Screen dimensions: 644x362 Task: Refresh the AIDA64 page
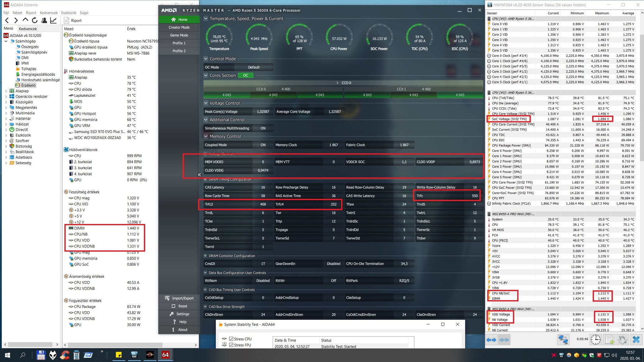pyautogui.click(x=35, y=21)
